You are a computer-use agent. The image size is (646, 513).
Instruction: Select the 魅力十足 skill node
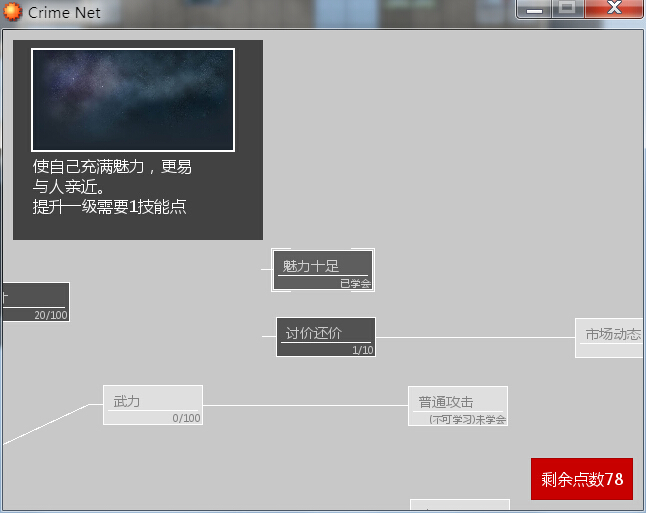tap(323, 270)
